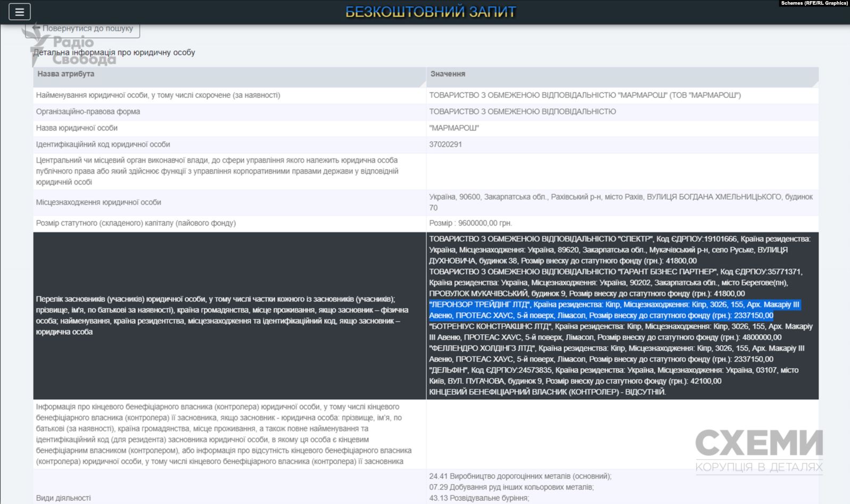Screen dimensions: 850x504
Task: Select the "БОТРЕНІУС КОНСТРАКШНС ЛТД" founder entry
Action: click(621, 332)
